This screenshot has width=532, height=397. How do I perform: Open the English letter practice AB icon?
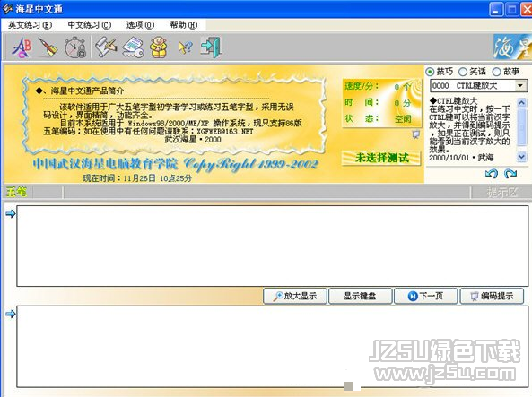click(x=22, y=47)
